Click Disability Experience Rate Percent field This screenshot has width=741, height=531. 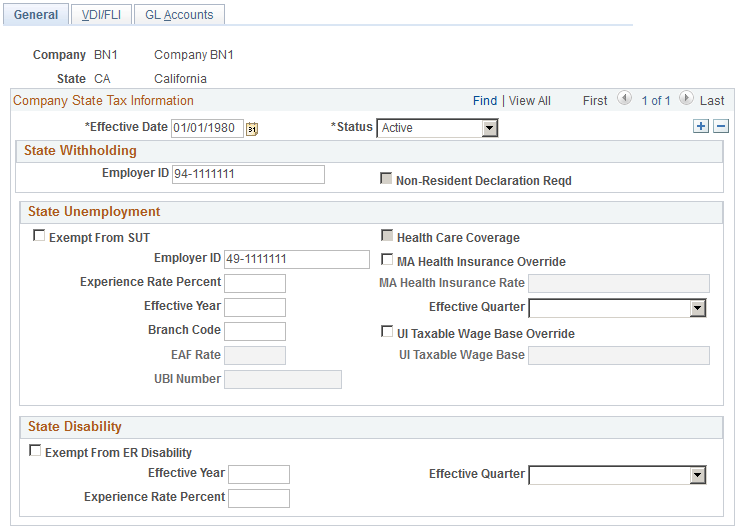pos(259,498)
